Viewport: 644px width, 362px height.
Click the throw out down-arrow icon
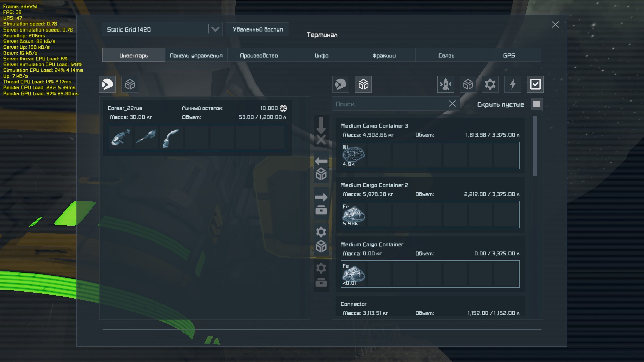[x=321, y=131]
